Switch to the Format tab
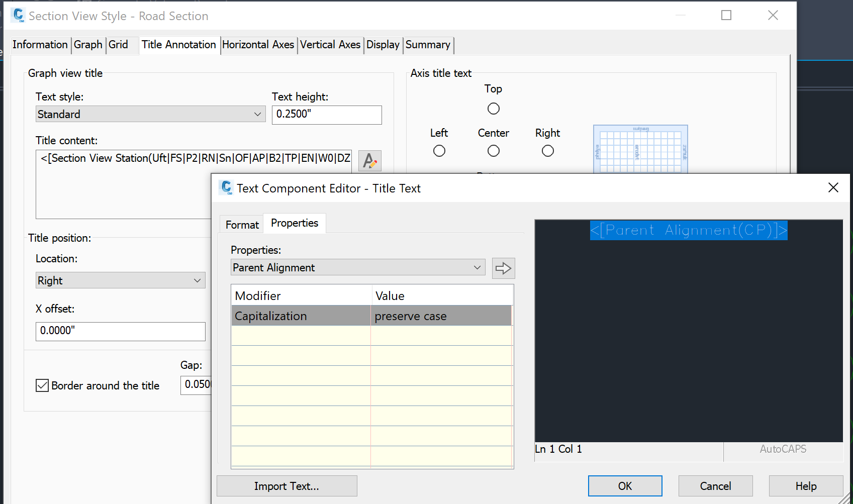 point(242,224)
